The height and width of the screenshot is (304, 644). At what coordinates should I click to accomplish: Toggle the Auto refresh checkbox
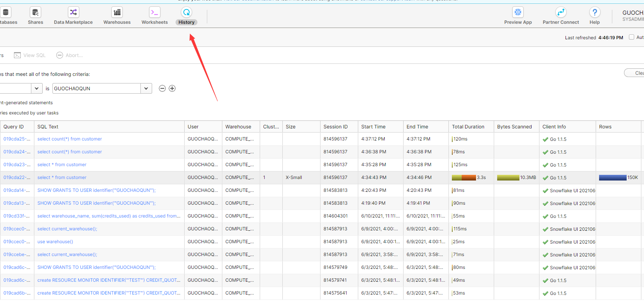pos(632,37)
